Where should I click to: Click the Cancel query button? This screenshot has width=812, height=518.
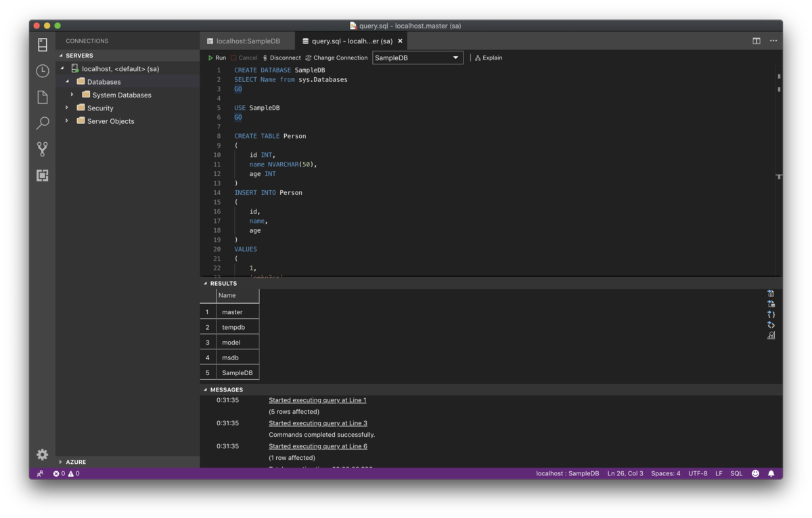(x=244, y=58)
